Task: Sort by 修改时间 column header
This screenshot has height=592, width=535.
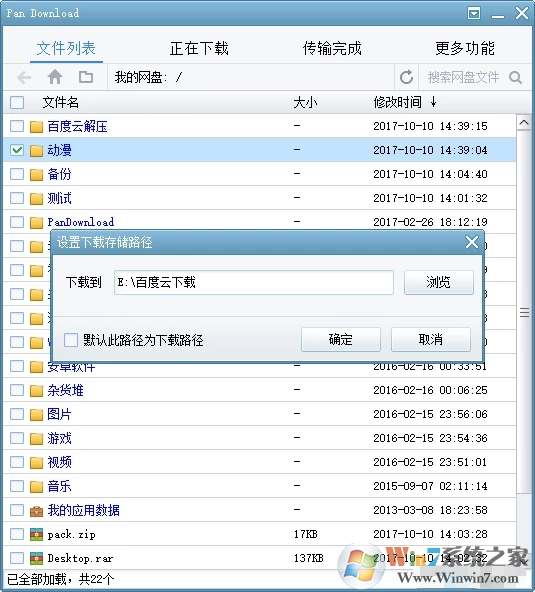Action: [398, 102]
